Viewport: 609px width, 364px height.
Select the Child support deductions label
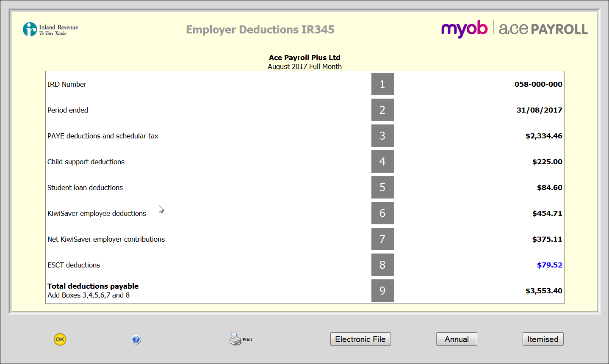click(86, 162)
